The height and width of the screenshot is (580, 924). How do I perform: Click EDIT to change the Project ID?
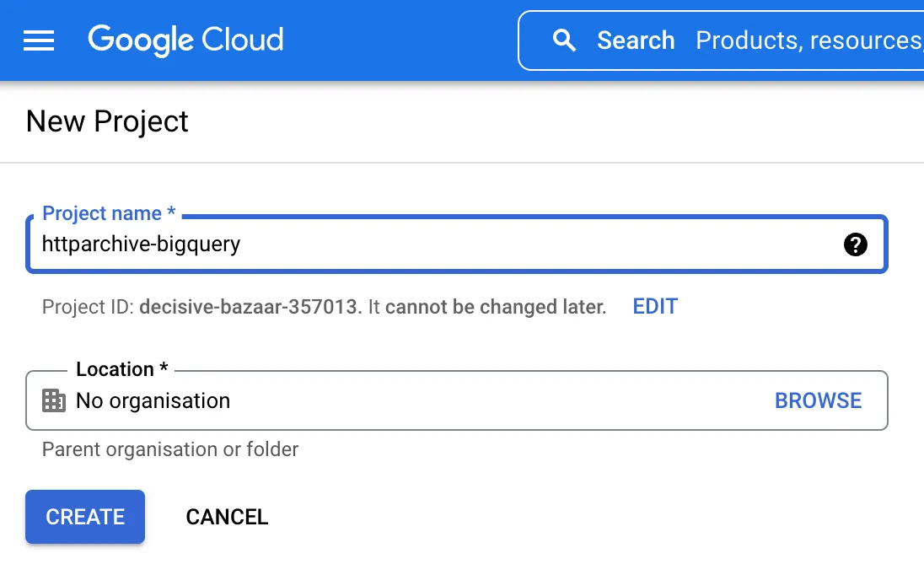(655, 307)
